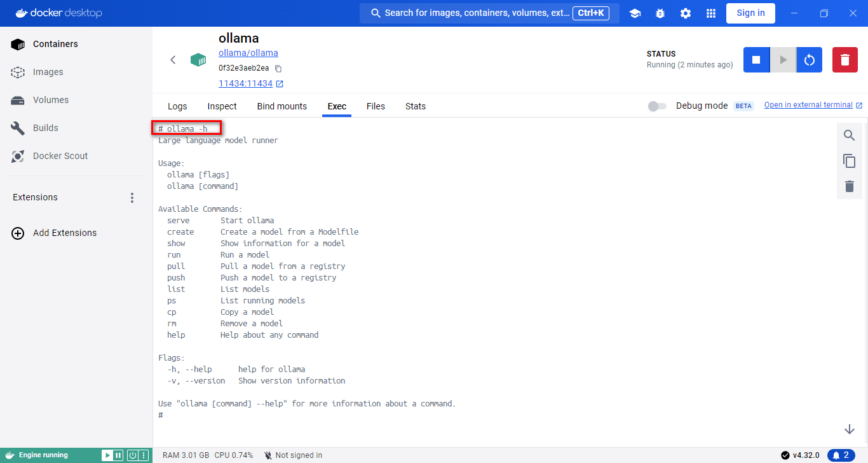Open Docker Desktop settings gear

686,13
